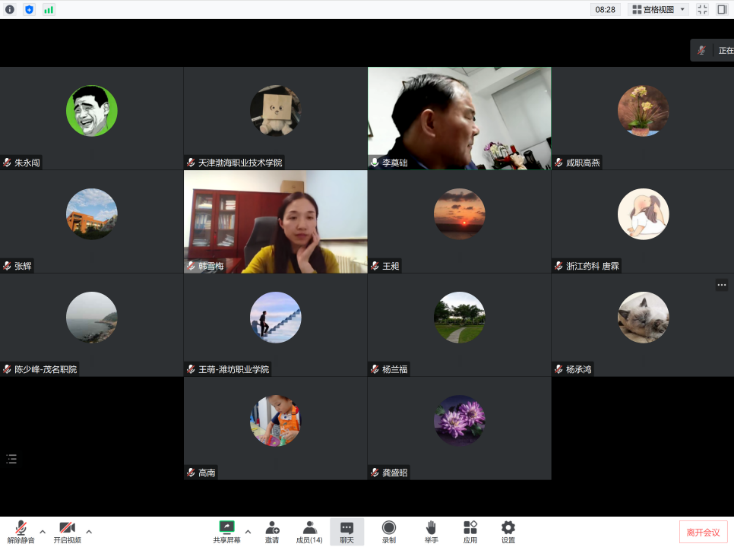Start screen sharing from the toolbar
734x547 pixels.
click(227, 529)
